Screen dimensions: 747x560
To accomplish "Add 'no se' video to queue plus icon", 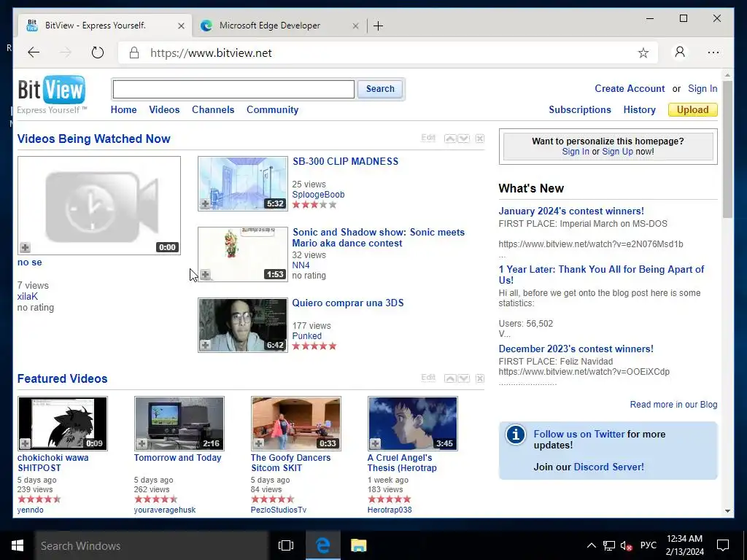I will (x=26, y=247).
